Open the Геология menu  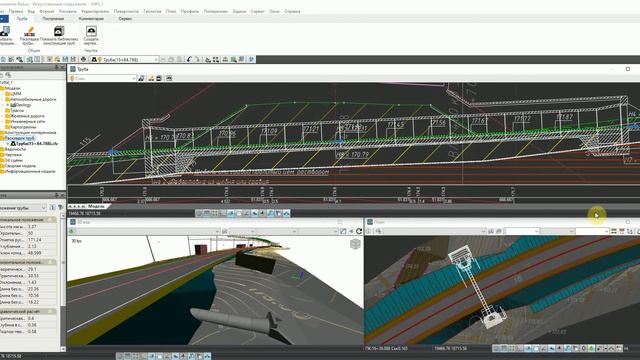tap(152, 11)
